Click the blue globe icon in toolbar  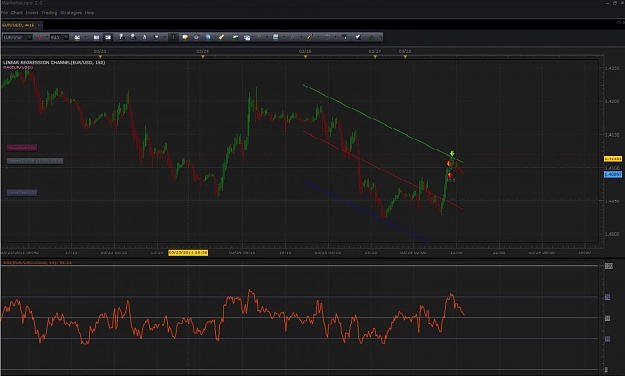208,37
